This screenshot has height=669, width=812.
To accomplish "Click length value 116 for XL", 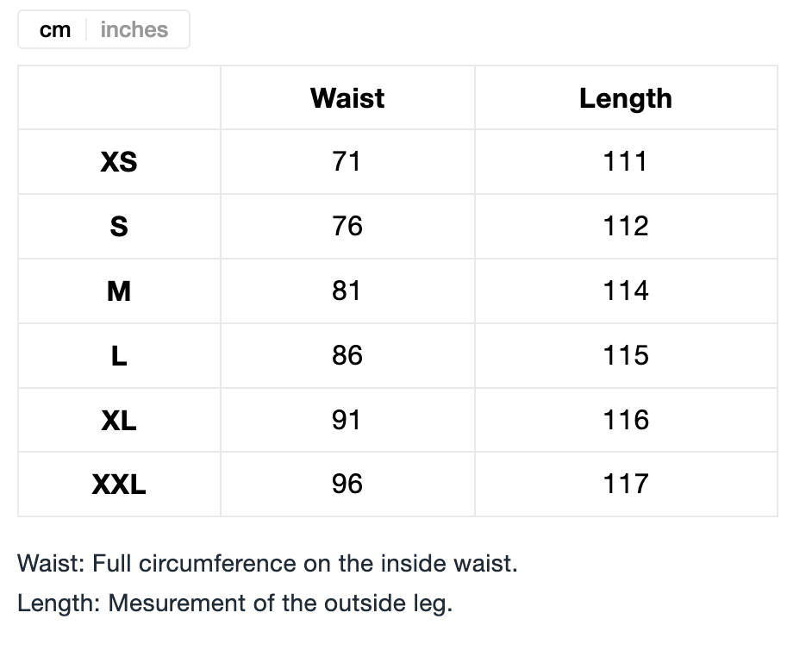I will [625, 420].
